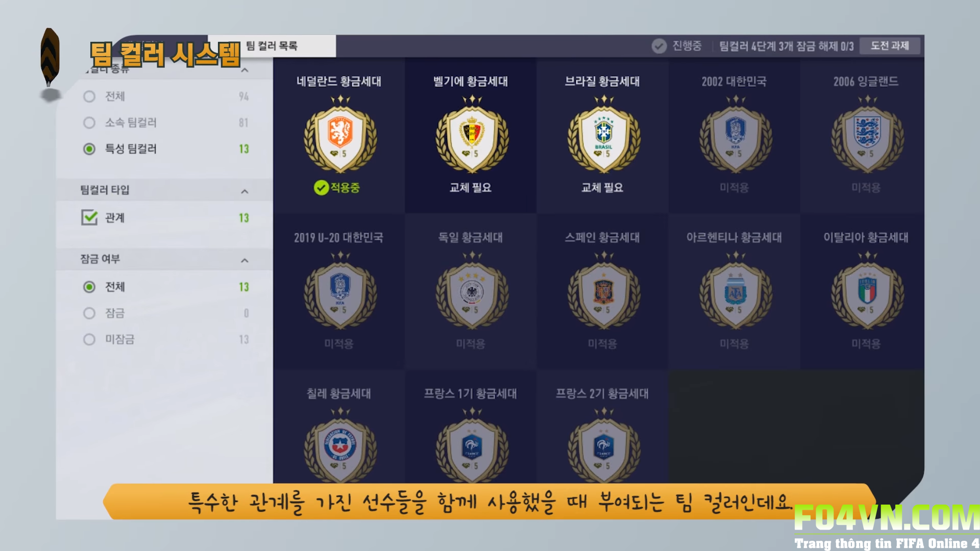This screenshot has width=980, height=551.
Task: Select the 소속 팀컬러 radio option
Action: [89, 122]
